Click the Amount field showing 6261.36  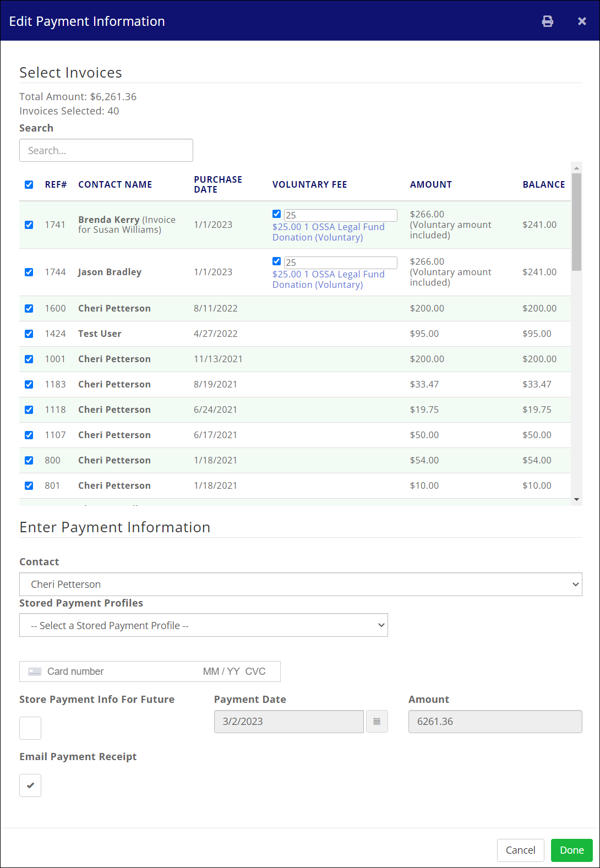(x=495, y=722)
